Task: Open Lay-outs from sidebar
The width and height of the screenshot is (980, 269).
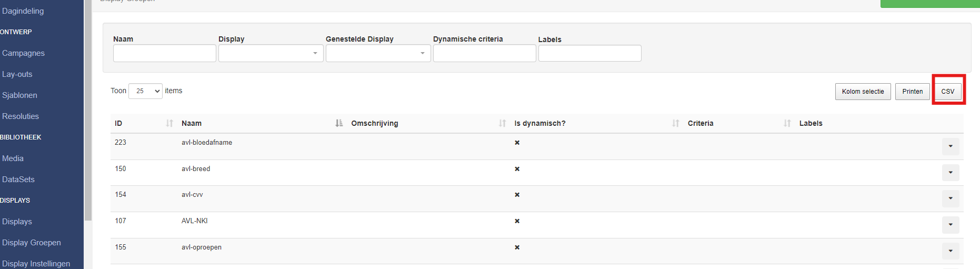Action: pos(17,74)
